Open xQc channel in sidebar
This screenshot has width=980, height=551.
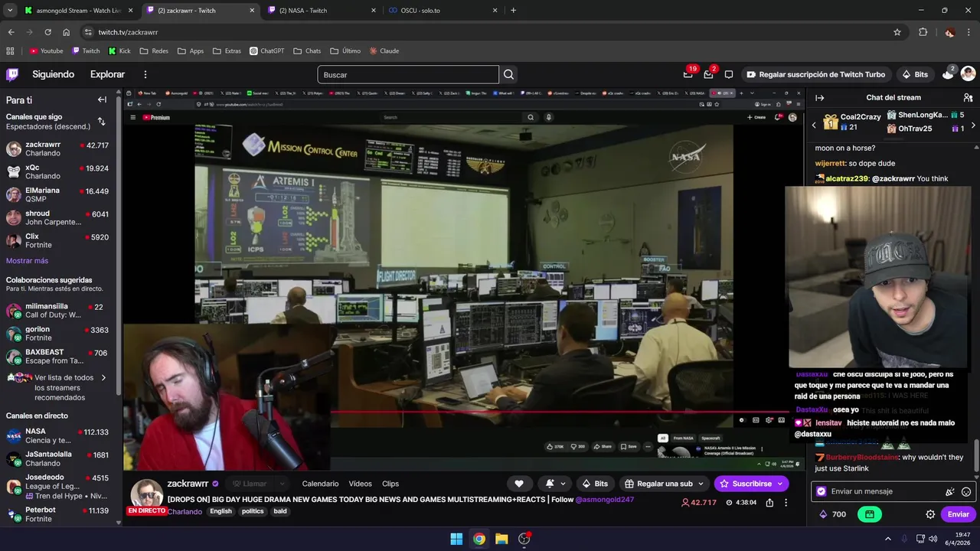coord(58,171)
